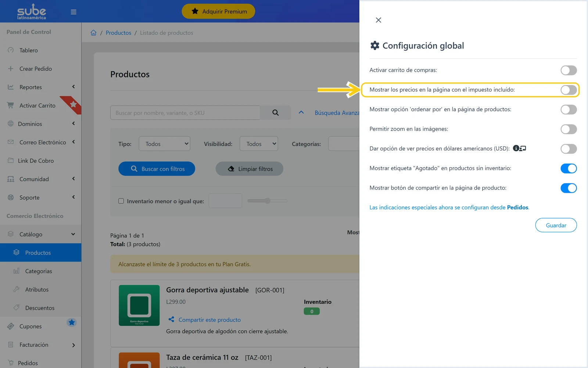Click the Link De Cobro icon
588x368 pixels.
(x=11, y=160)
